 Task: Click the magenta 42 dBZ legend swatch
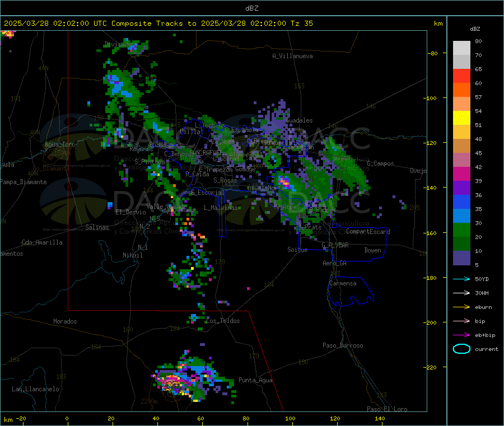tap(461, 174)
